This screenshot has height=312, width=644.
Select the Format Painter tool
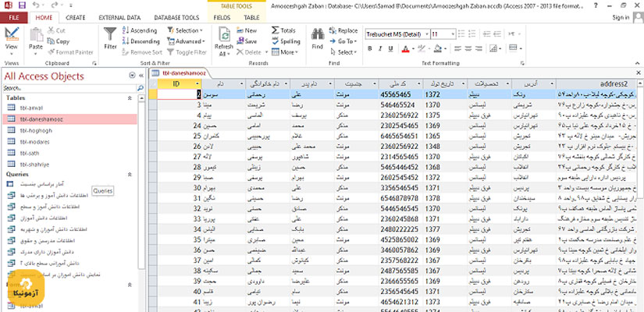point(70,52)
